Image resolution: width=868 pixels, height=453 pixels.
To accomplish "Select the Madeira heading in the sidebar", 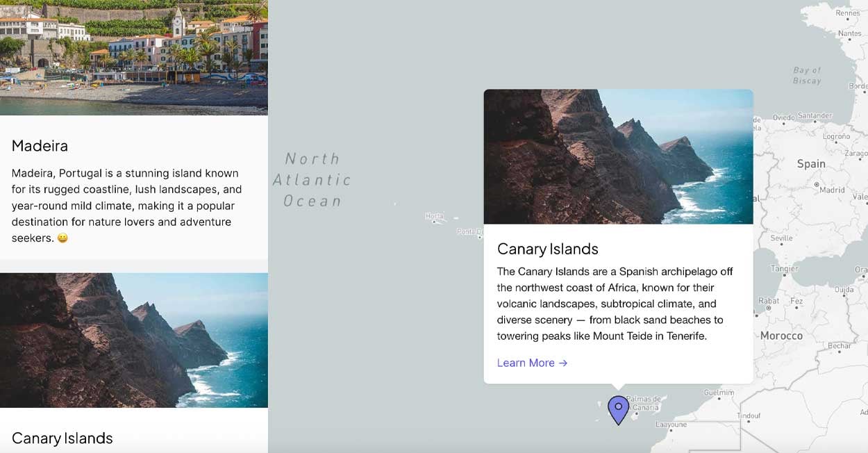I will point(40,146).
